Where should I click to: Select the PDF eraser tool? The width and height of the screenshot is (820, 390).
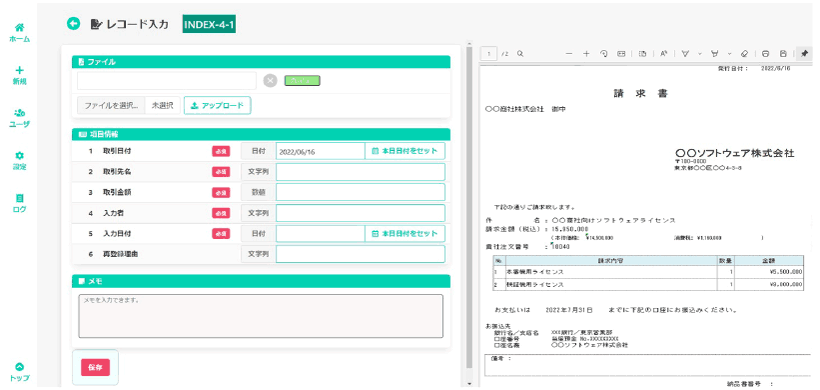(745, 53)
